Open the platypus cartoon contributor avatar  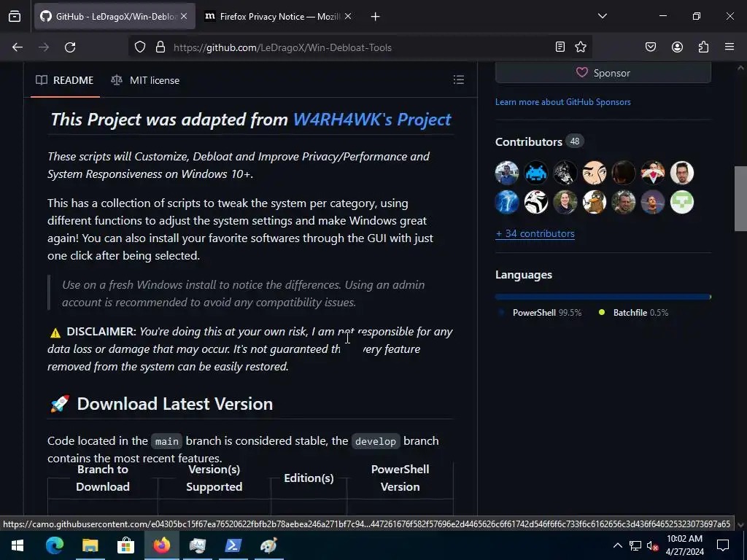(x=594, y=202)
